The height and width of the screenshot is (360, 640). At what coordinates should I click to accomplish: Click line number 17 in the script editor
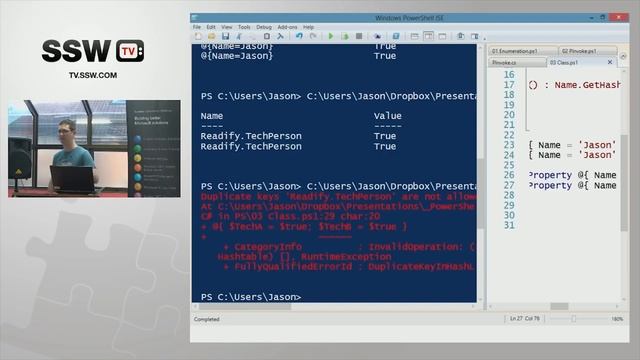(x=509, y=85)
